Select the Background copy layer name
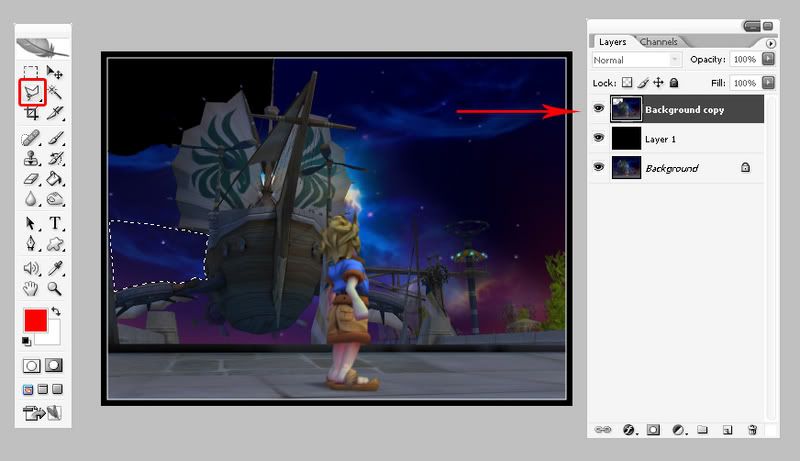 pos(684,110)
